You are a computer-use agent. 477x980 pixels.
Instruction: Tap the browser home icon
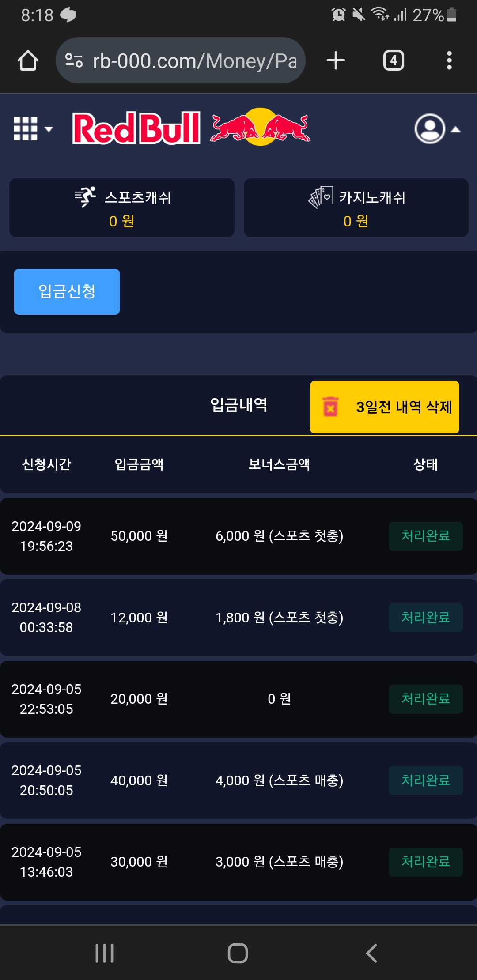coord(28,60)
